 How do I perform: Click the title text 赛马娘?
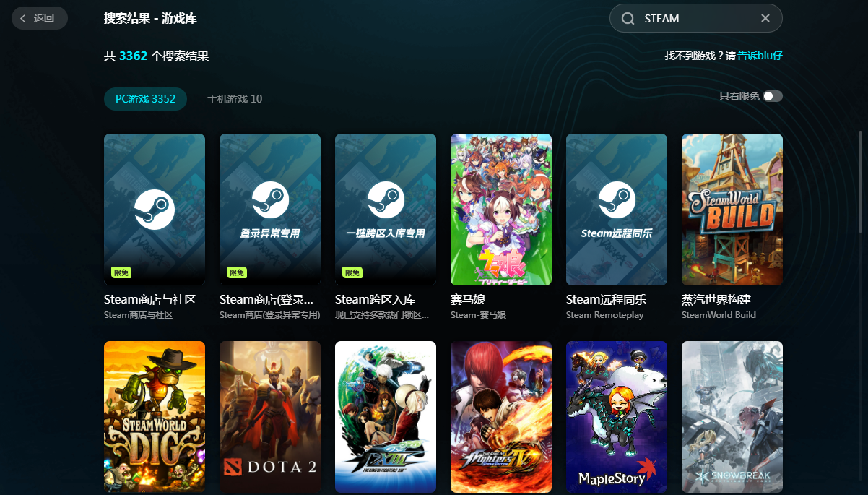469,299
